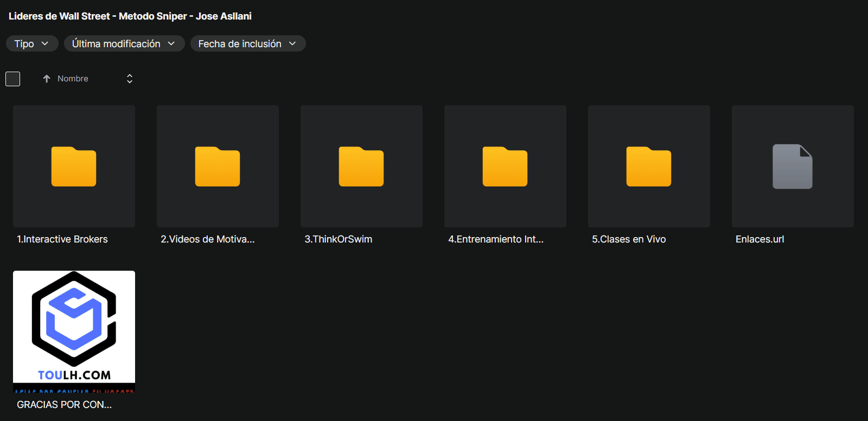Open the 5.Clases en Vivo folder icon
The width and height of the screenshot is (868, 421).
pos(649,167)
